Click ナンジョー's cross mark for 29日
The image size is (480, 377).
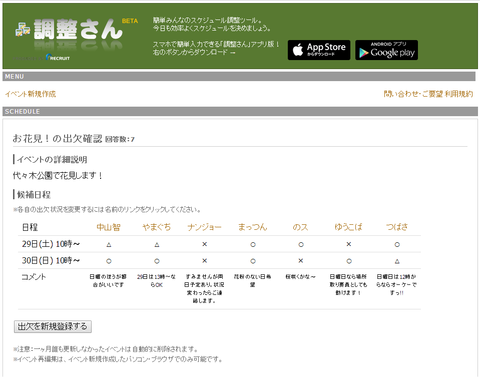(x=205, y=244)
